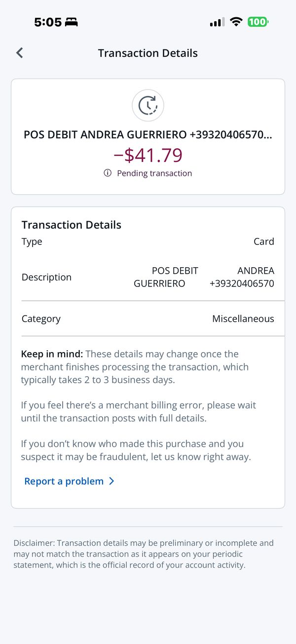Tap the battery indicator showing 100
The image size is (296, 644).
[x=258, y=22]
